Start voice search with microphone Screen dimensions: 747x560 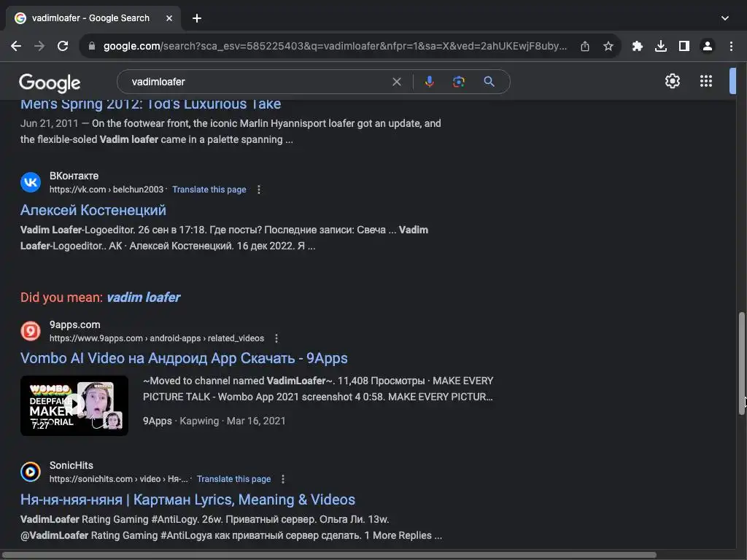(x=429, y=82)
